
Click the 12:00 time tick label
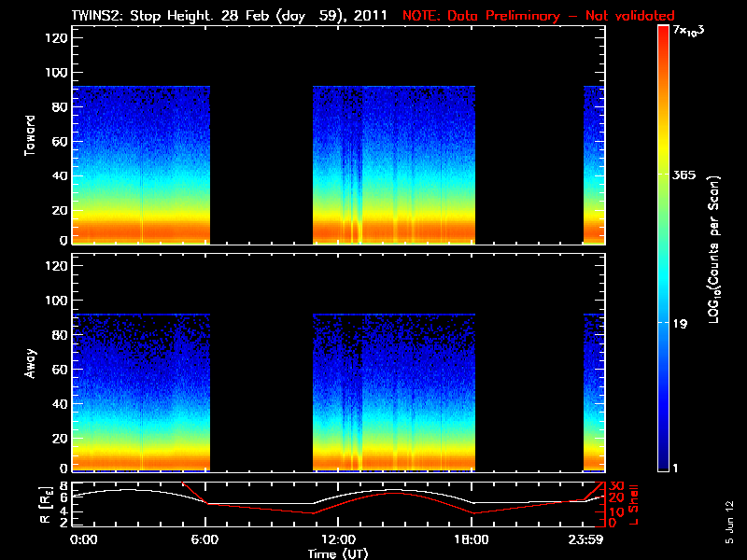pyautogui.click(x=338, y=539)
